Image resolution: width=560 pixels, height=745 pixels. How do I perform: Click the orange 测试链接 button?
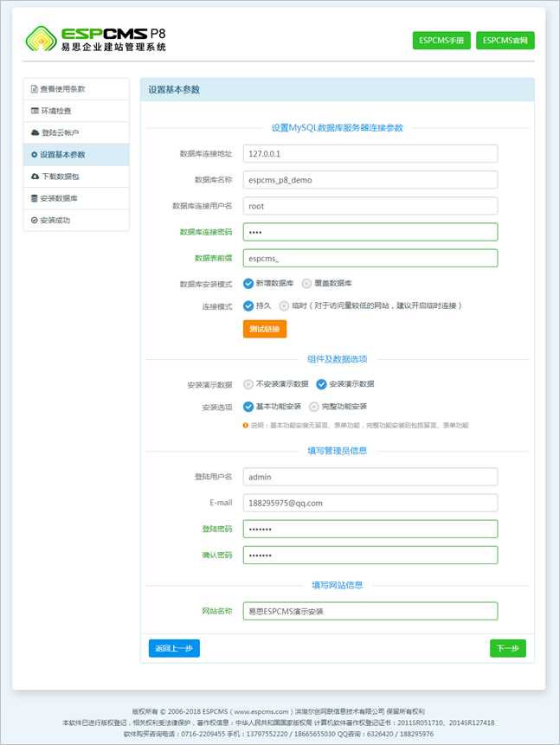tap(265, 329)
